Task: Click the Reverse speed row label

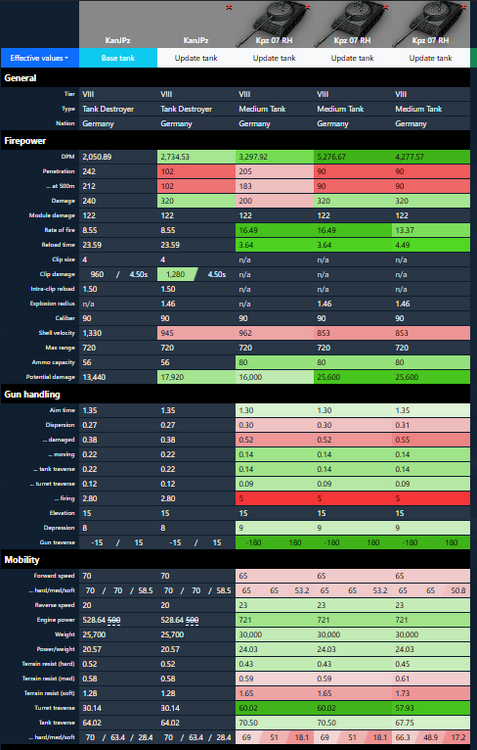Action: coord(57,605)
